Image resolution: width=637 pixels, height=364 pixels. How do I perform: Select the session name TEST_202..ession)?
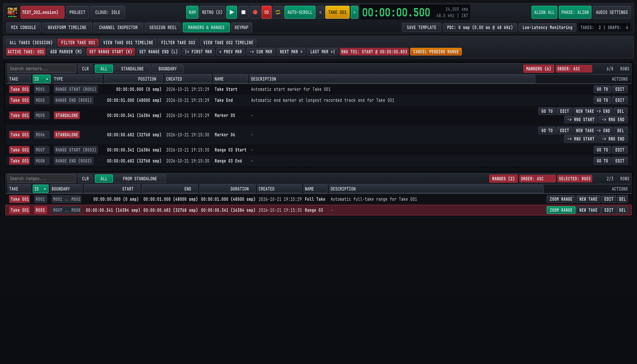(x=42, y=12)
